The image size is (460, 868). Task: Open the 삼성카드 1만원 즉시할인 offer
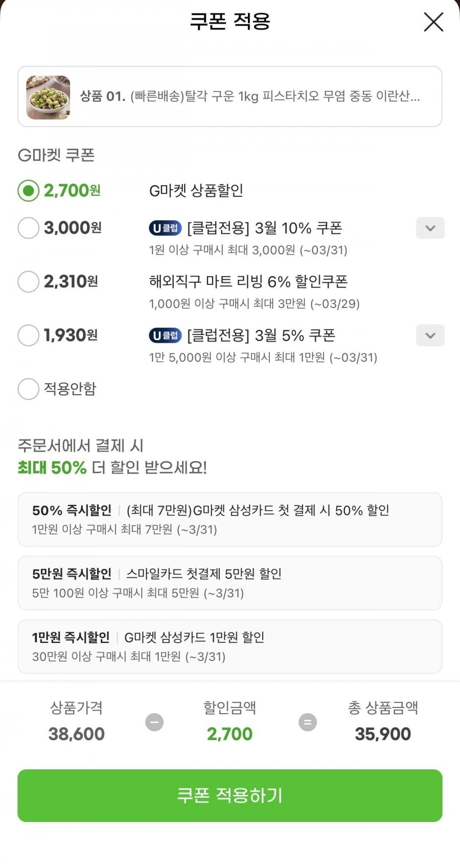(229, 647)
